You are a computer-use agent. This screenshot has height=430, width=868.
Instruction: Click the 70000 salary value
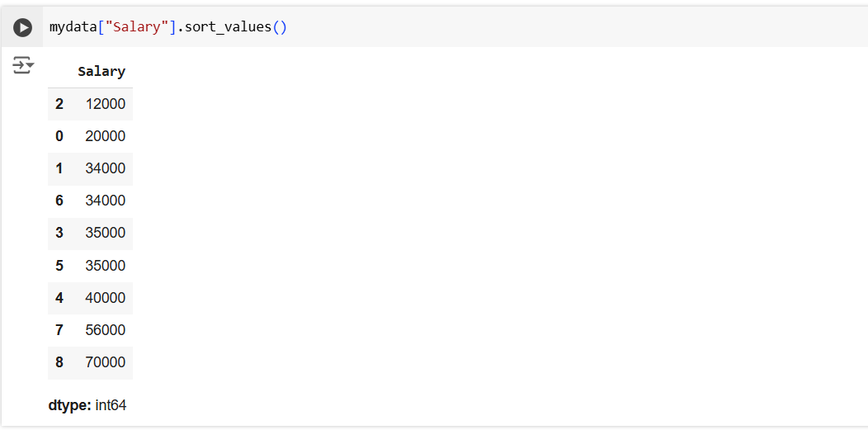coord(105,362)
